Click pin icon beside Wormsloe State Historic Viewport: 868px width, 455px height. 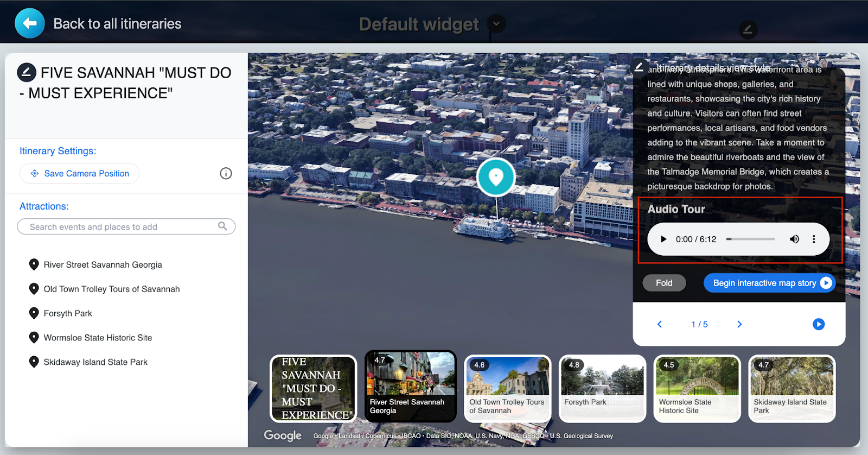(34, 338)
